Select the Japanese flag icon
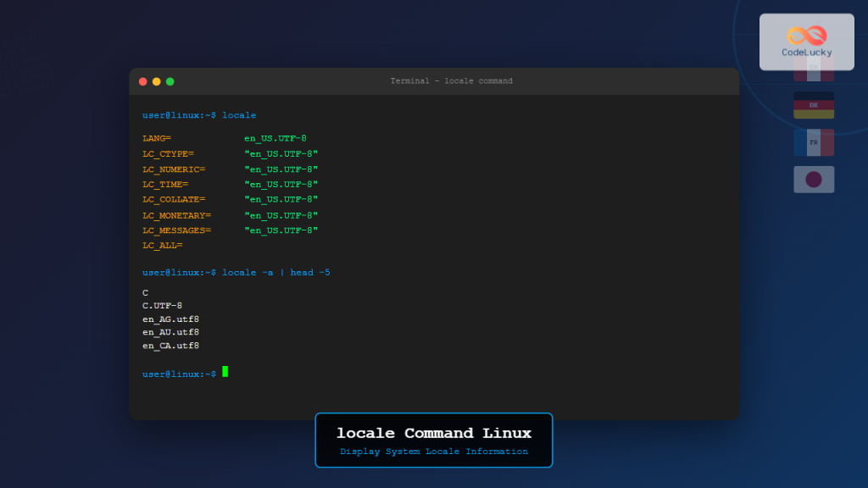The image size is (868, 488). (814, 179)
